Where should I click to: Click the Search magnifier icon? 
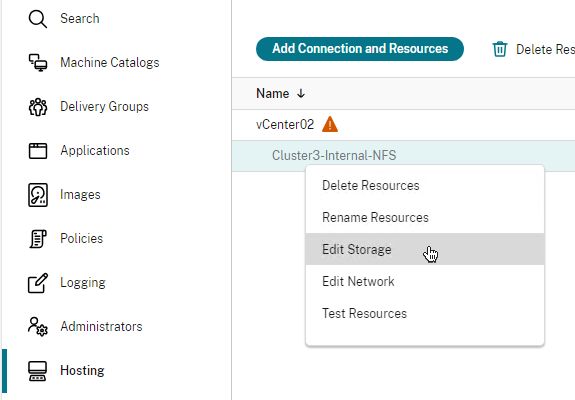37,19
